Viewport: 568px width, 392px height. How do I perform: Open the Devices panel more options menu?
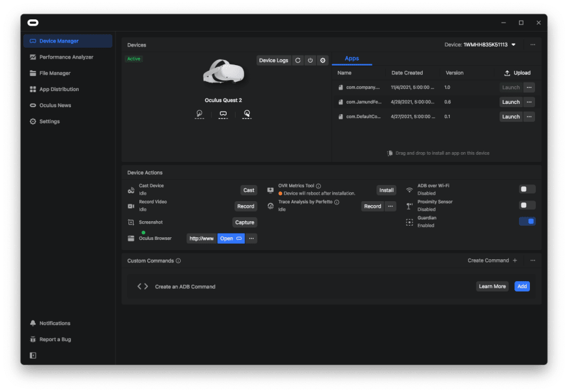click(x=532, y=44)
